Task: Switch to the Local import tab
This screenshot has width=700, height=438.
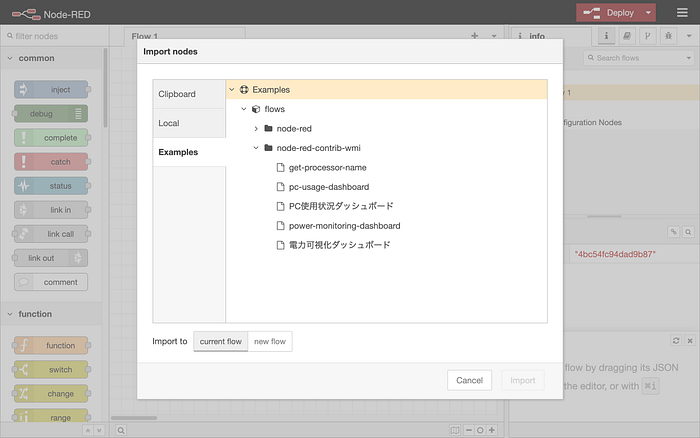Action: click(189, 123)
